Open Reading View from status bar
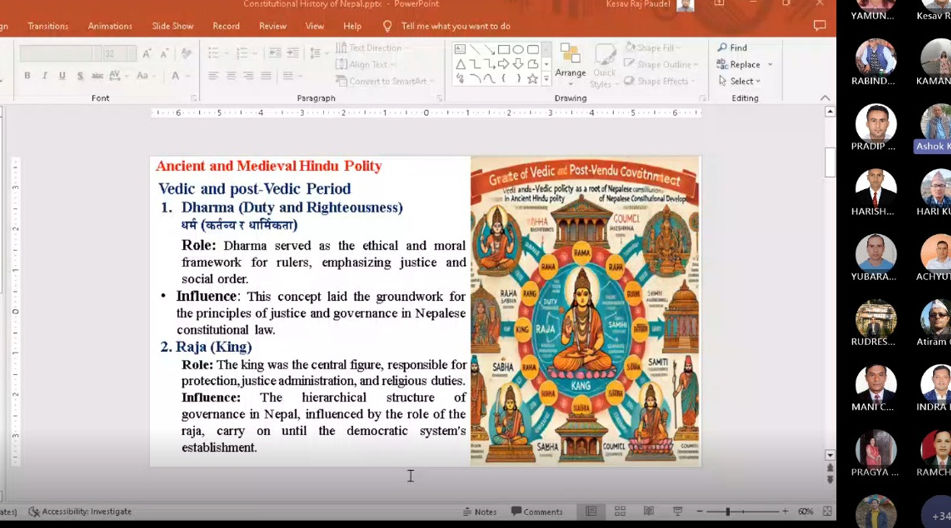Viewport: 951px width, 528px height. (x=649, y=511)
